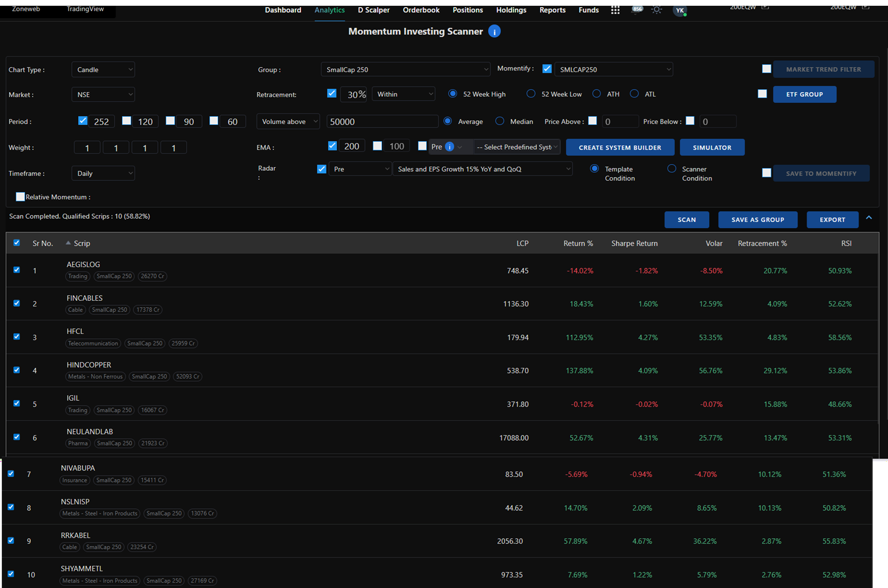The width and height of the screenshot is (888, 588).
Task: Select the Median radio button
Action: pos(500,121)
